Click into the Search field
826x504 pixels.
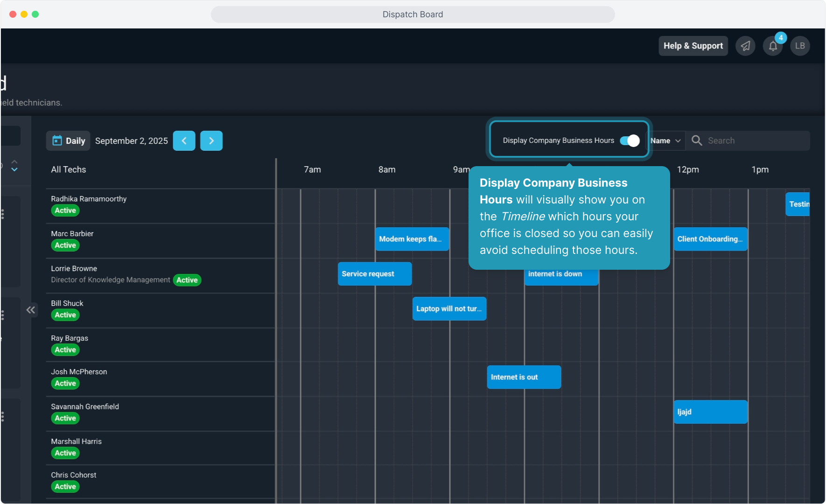click(756, 141)
